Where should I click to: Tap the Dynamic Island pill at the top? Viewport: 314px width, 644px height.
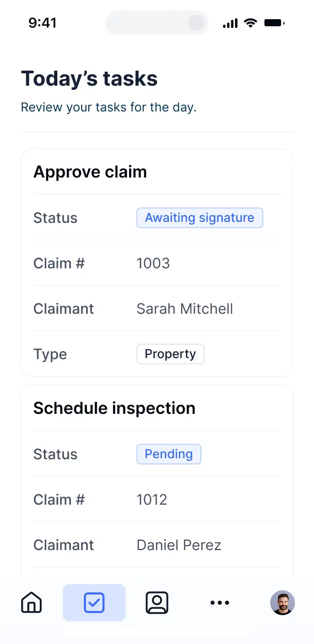(156, 23)
